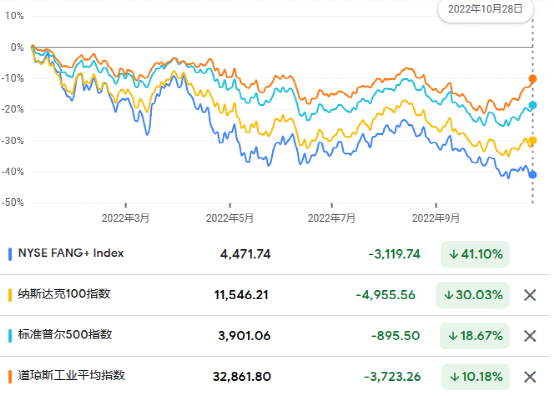Click the blue NYSE FANG+ endpoint dot
Image resolution: width=554 pixels, height=396 pixels.
coord(532,175)
